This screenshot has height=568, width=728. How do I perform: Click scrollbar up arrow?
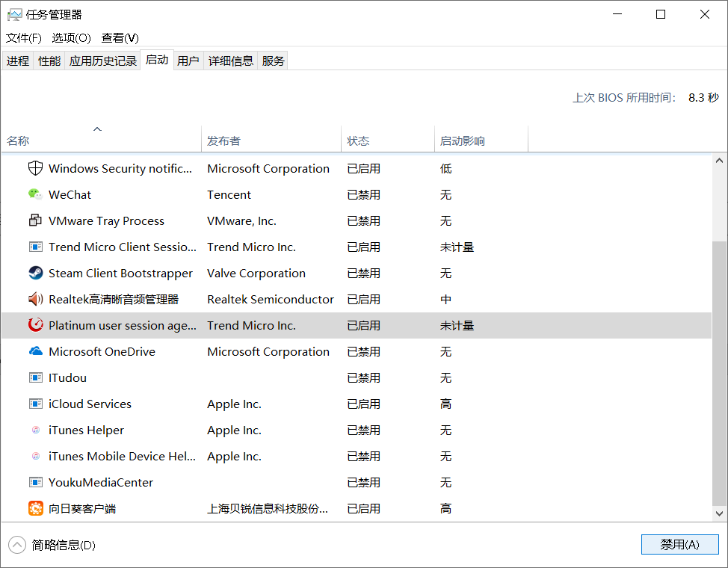pyautogui.click(x=720, y=161)
